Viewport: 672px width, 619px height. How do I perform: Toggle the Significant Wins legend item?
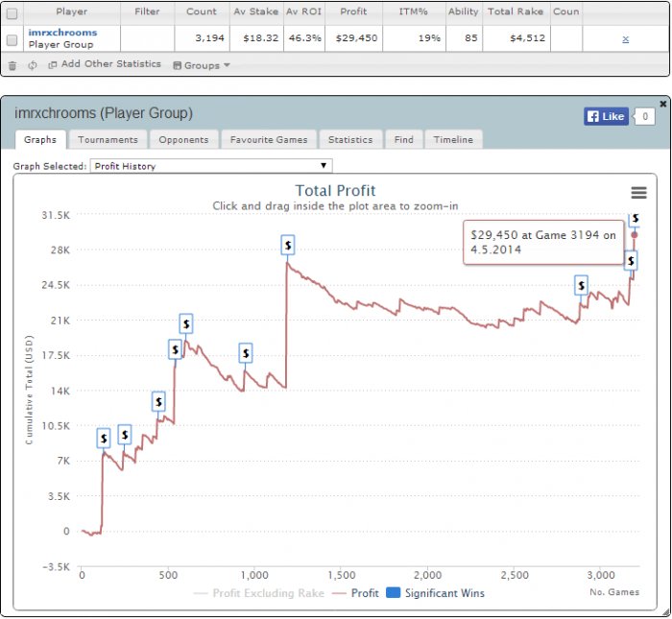tap(436, 593)
